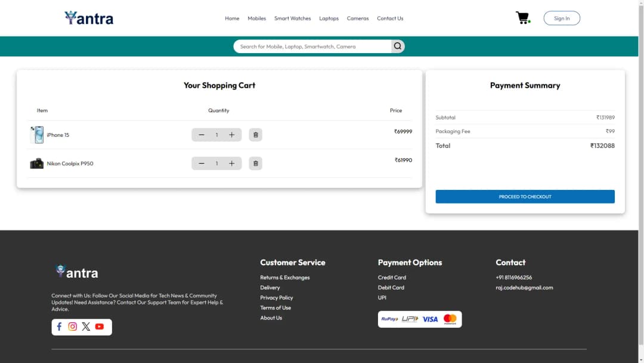
Task: Open the About Us link
Action: (271, 318)
